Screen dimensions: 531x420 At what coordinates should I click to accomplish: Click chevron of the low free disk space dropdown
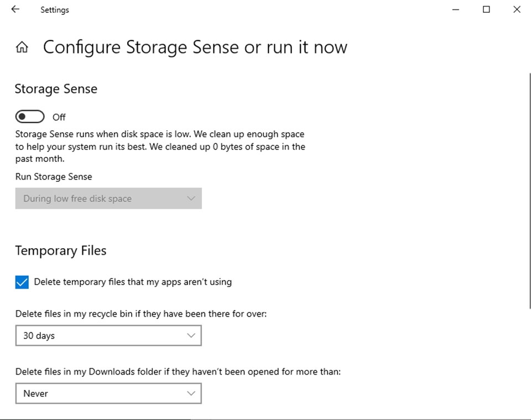click(x=191, y=198)
